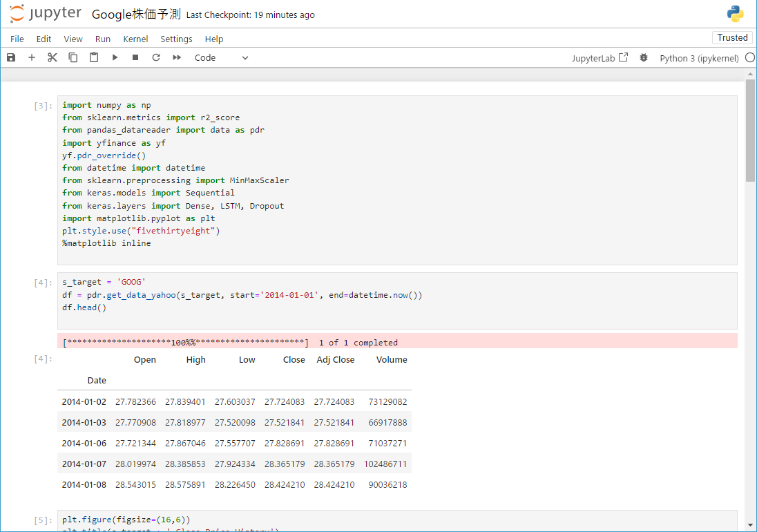Screen dimensions: 757x532
Task: Open the cell type Code dropdown
Action: tap(221, 57)
